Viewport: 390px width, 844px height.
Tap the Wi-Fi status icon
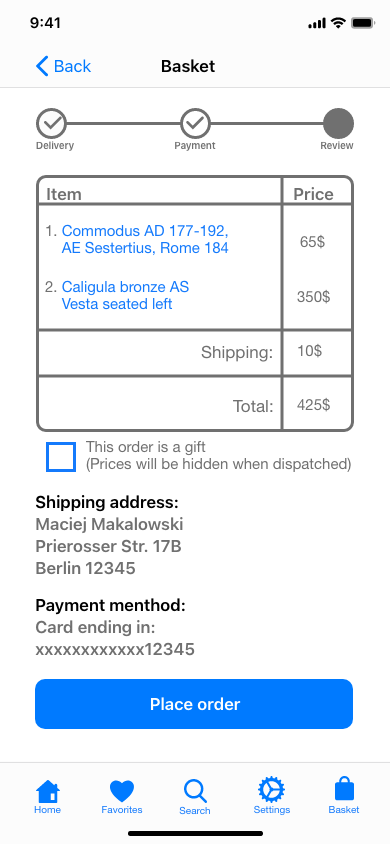pos(338,23)
